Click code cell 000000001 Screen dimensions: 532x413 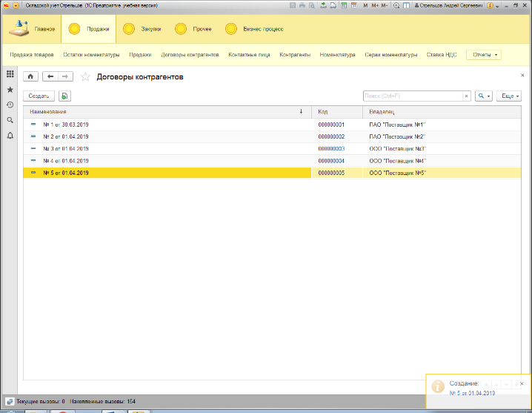click(331, 125)
